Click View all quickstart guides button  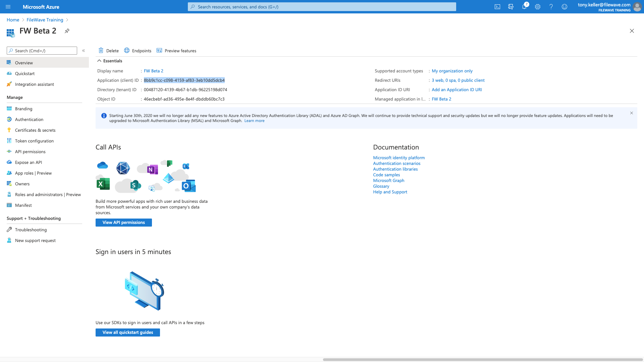pyautogui.click(x=128, y=333)
